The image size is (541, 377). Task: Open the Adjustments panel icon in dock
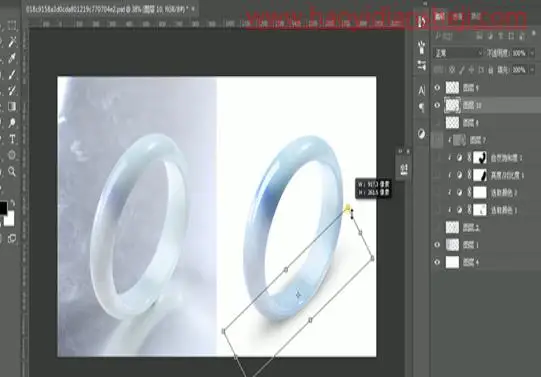(421, 134)
